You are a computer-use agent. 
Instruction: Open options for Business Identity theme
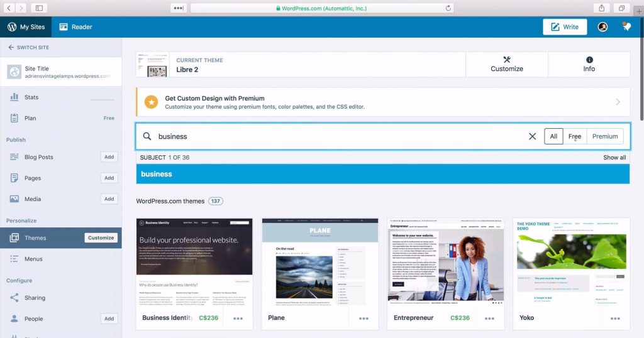tap(238, 319)
